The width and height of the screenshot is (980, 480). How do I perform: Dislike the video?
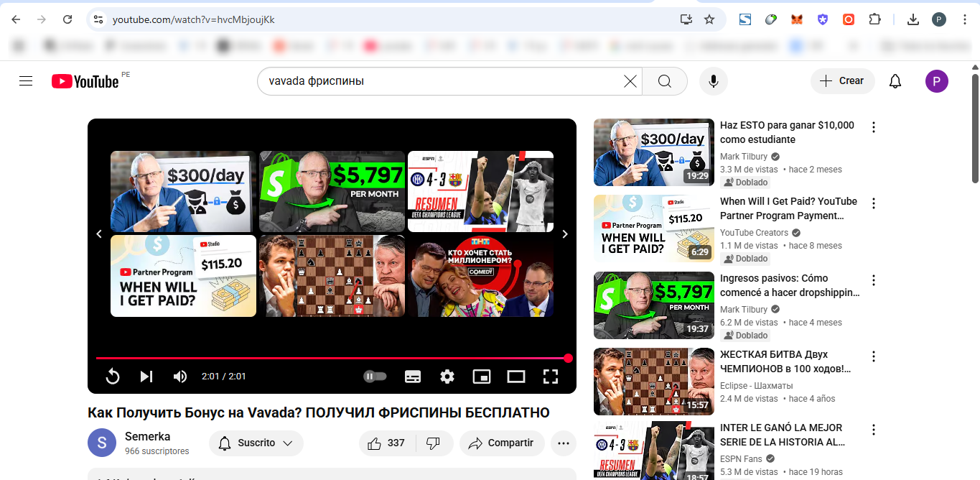[x=434, y=443]
